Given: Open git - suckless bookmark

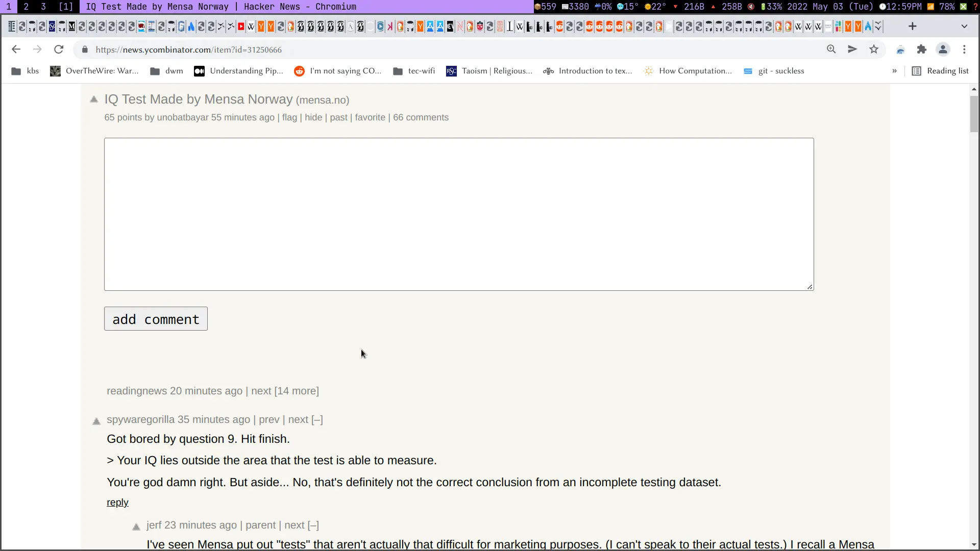Looking at the screenshot, I should coord(774,71).
